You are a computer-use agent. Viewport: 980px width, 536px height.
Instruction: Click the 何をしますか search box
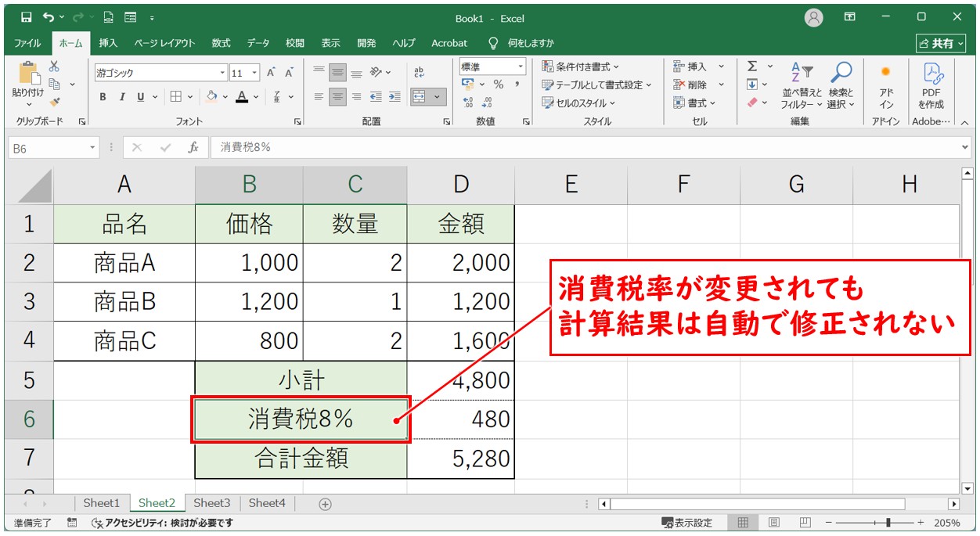521,43
